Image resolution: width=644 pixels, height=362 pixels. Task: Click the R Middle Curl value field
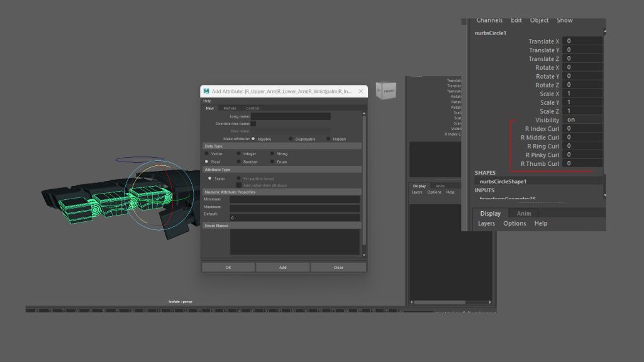(x=582, y=137)
